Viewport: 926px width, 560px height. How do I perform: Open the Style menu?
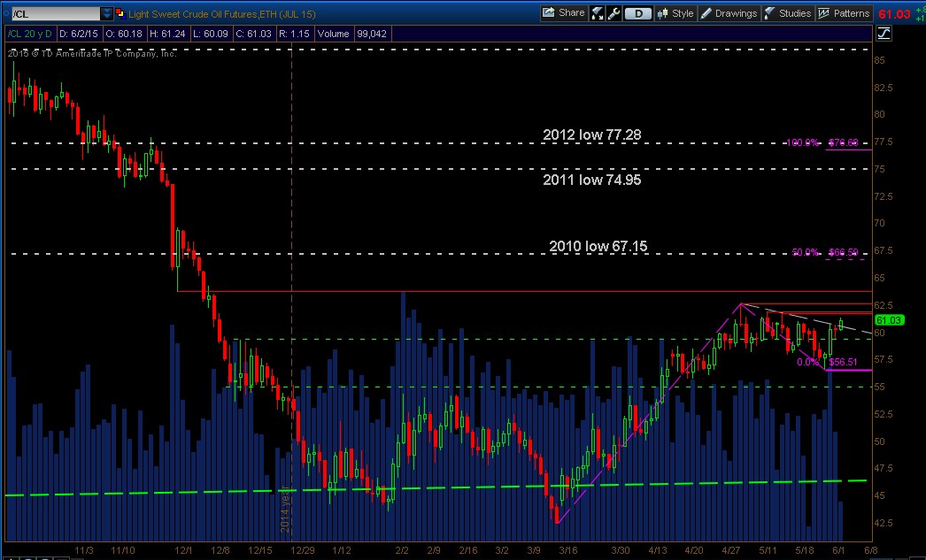(x=675, y=13)
